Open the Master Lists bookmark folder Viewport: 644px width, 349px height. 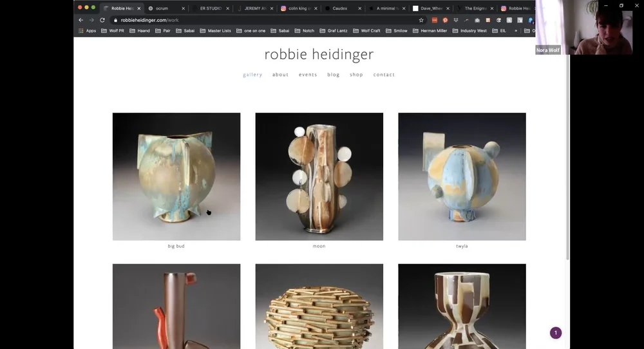pos(215,31)
